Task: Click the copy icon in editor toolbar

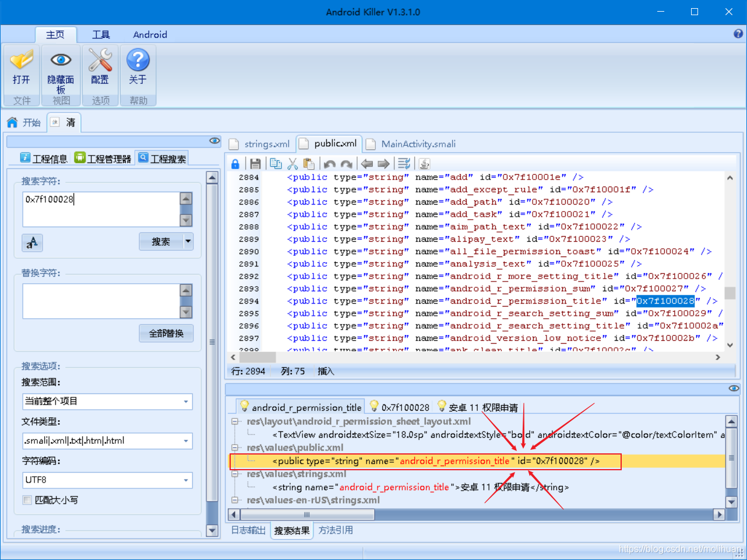Action: tap(276, 164)
